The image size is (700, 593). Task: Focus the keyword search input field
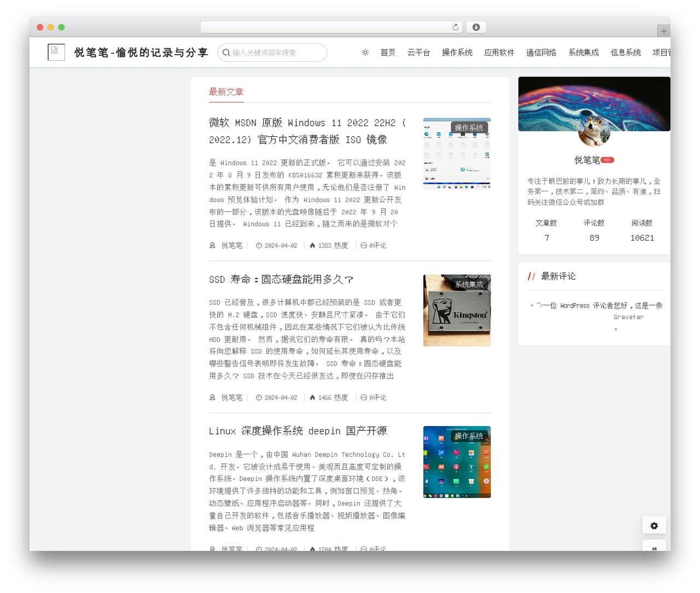click(x=272, y=53)
